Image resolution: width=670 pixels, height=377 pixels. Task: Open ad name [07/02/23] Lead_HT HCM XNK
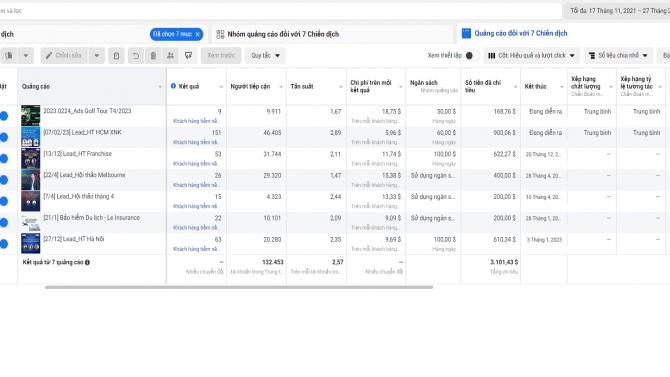[x=82, y=132]
